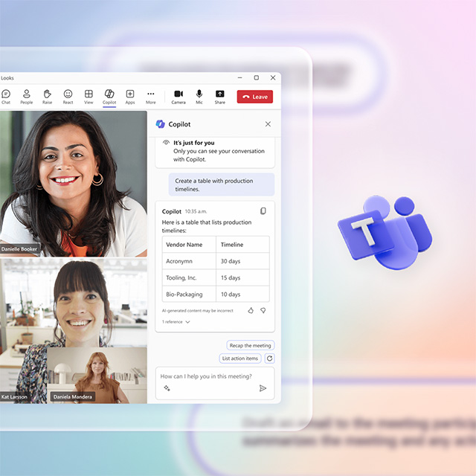Viewport: 476px width, 476px height.
Task: Give thumbs up to Copilot answer
Action: click(x=251, y=310)
